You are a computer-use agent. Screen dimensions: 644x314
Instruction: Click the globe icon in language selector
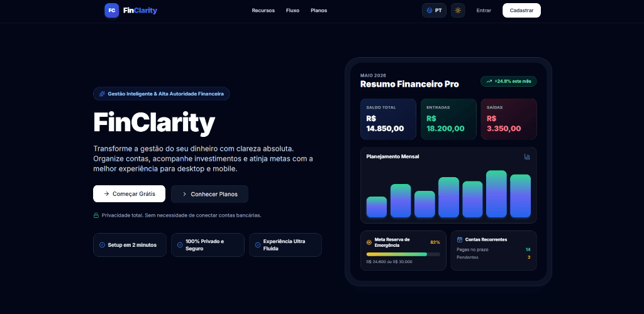coord(430,11)
